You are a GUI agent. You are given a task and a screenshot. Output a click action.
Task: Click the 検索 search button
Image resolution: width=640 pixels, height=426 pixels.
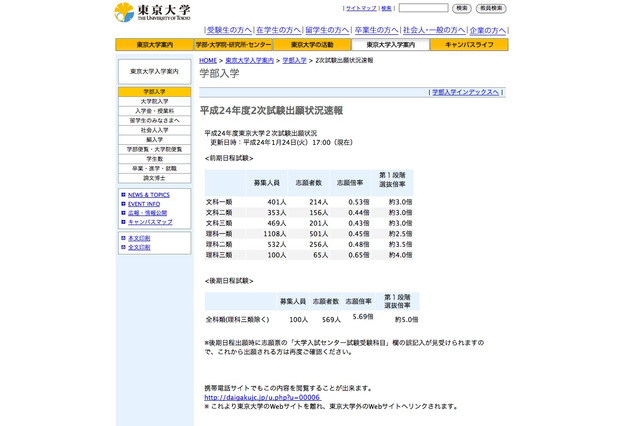[462, 8]
